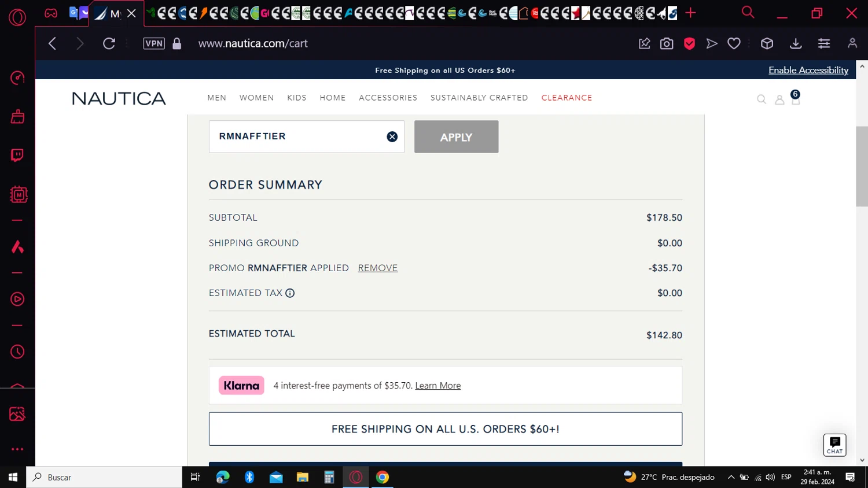Open GX Corner gamepad icon

(51, 13)
